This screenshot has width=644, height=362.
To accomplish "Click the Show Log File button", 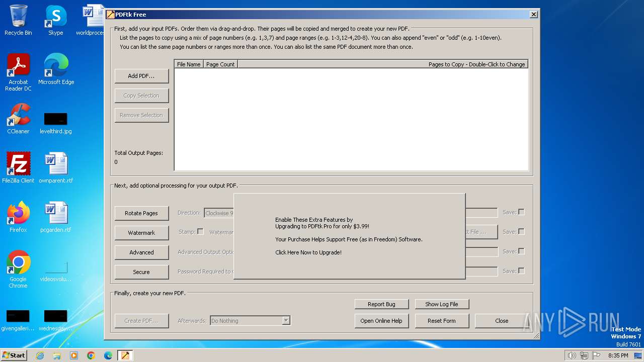I will coord(442,304).
